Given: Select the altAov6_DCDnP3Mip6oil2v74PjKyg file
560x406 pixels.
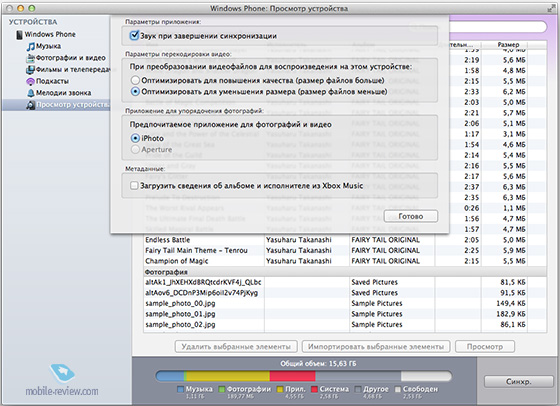Looking at the screenshot, I should click(345, 293).
